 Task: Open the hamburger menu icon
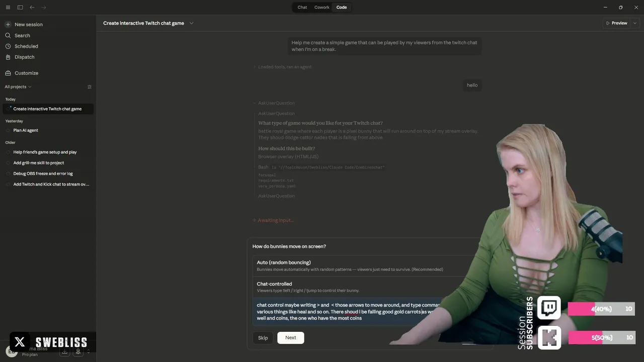(8, 8)
